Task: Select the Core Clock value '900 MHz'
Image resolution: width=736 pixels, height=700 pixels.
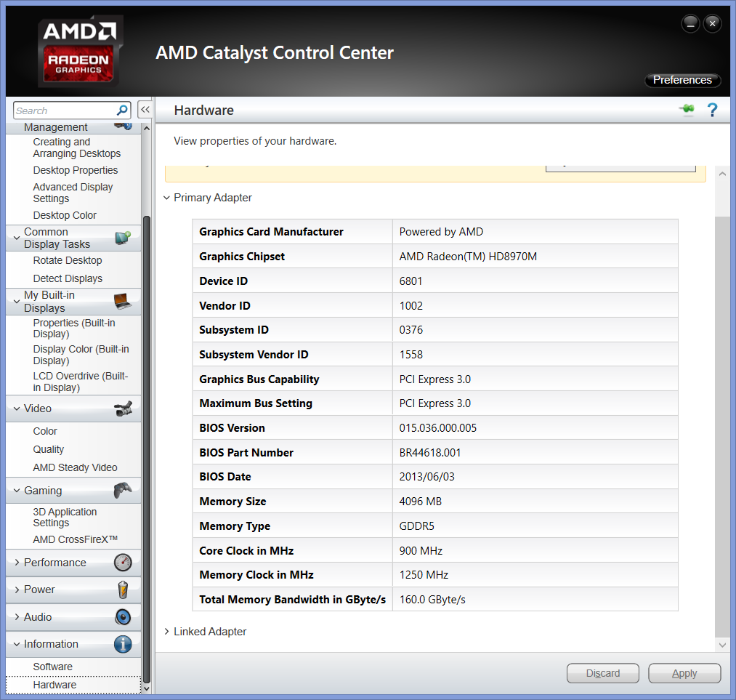Action: (421, 551)
